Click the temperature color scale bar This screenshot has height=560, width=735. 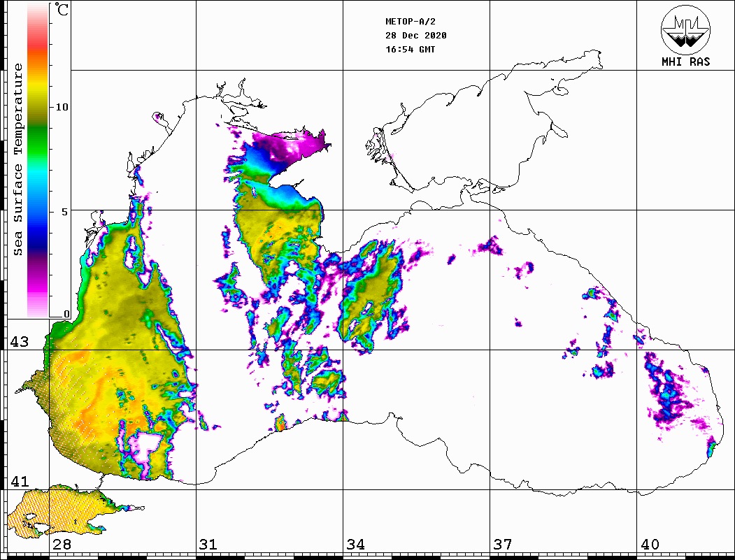click(38, 160)
